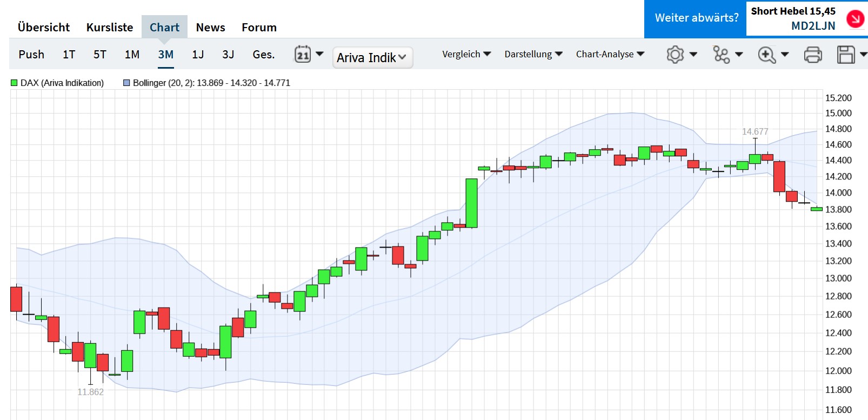Open the Chart-Analyse dropdown
Viewport: 868px width, 420px height.
(610, 54)
